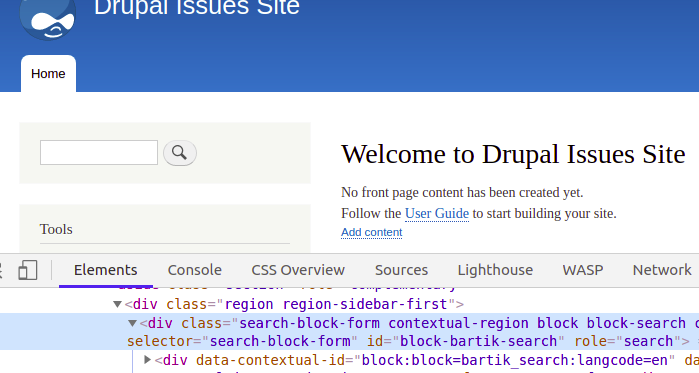Viewport: 699px width, 373px height.
Task: Toggle the device toolbar icon in DevTools
Action: pos(27,270)
